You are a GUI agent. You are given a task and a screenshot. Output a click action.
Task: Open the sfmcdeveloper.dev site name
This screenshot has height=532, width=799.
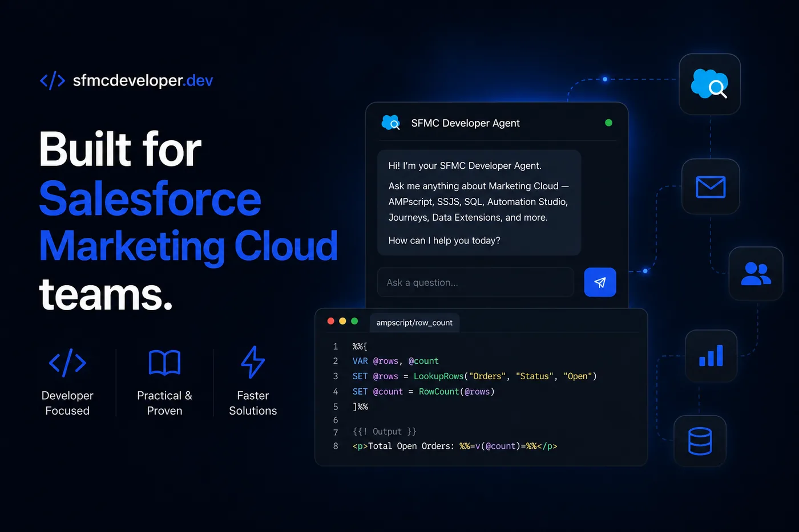click(x=143, y=81)
